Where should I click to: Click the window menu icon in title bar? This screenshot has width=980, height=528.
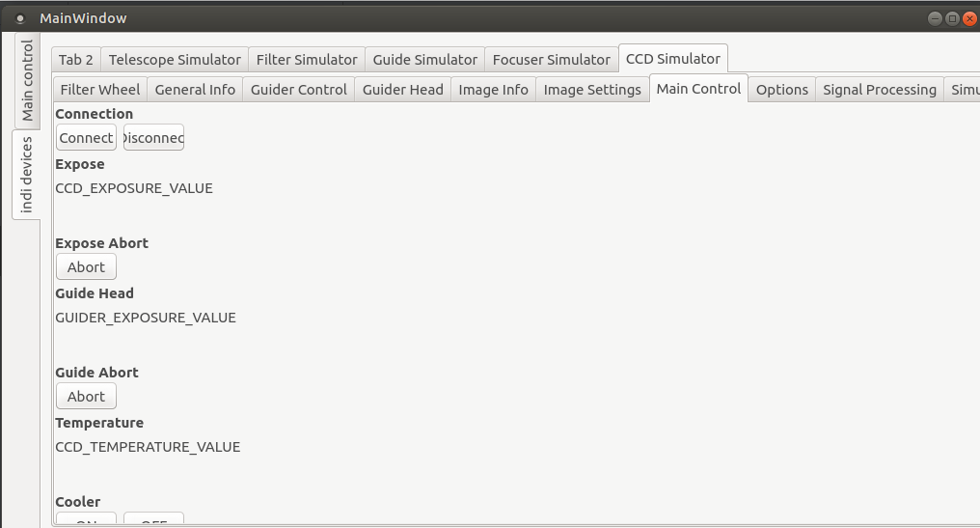(x=20, y=18)
